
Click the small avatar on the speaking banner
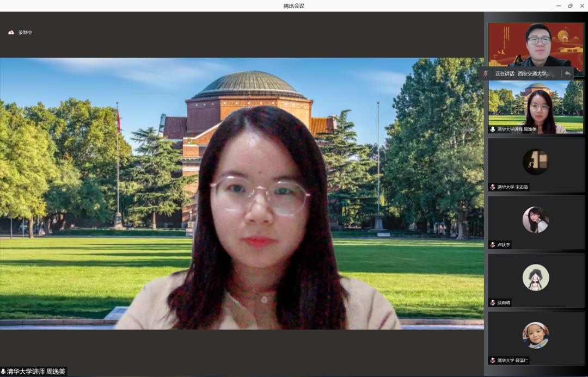pos(486,73)
